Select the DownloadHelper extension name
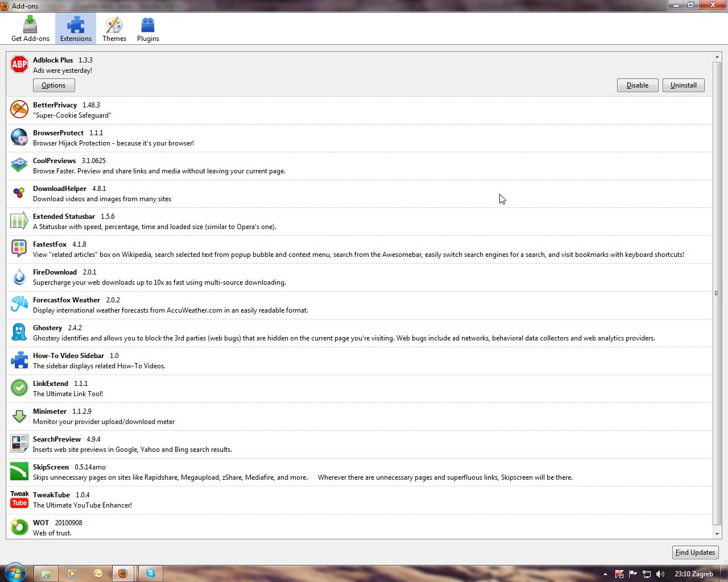The width and height of the screenshot is (728, 582). pyautogui.click(x=60, y=189)
